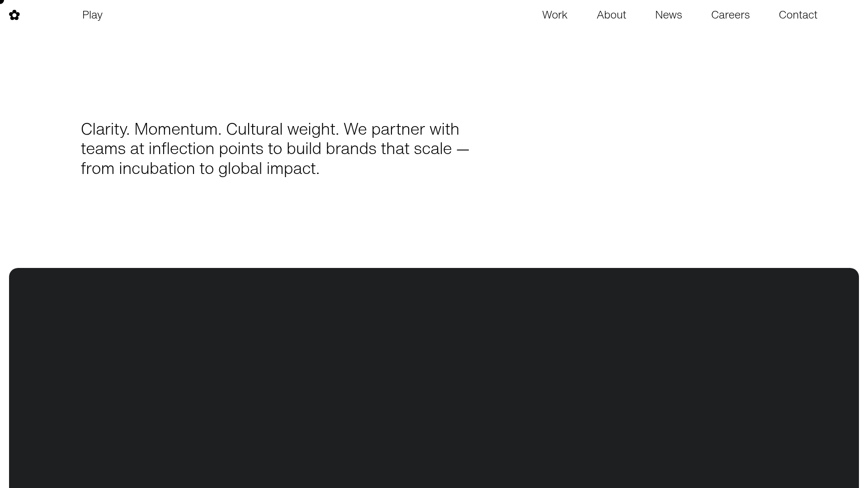Open the Careers link
The height and width of the screenshot is (488, 868).
point(730,15)
